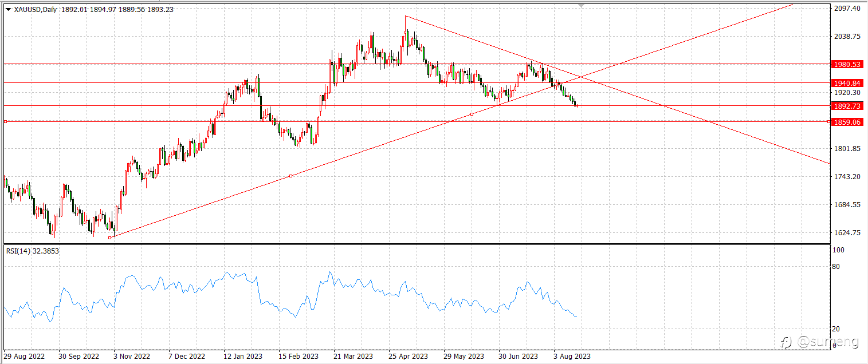Click the 12 Jan 2023 date label

[x=242, y=356]
